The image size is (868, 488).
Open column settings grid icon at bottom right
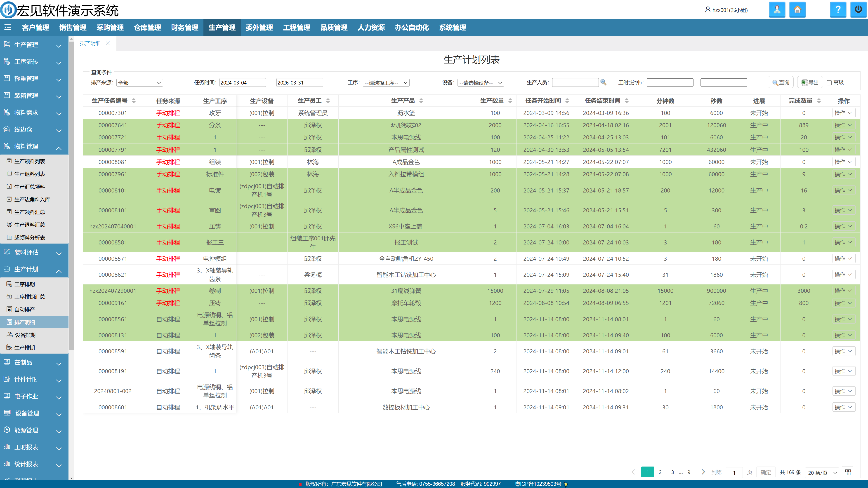(848, 472)
